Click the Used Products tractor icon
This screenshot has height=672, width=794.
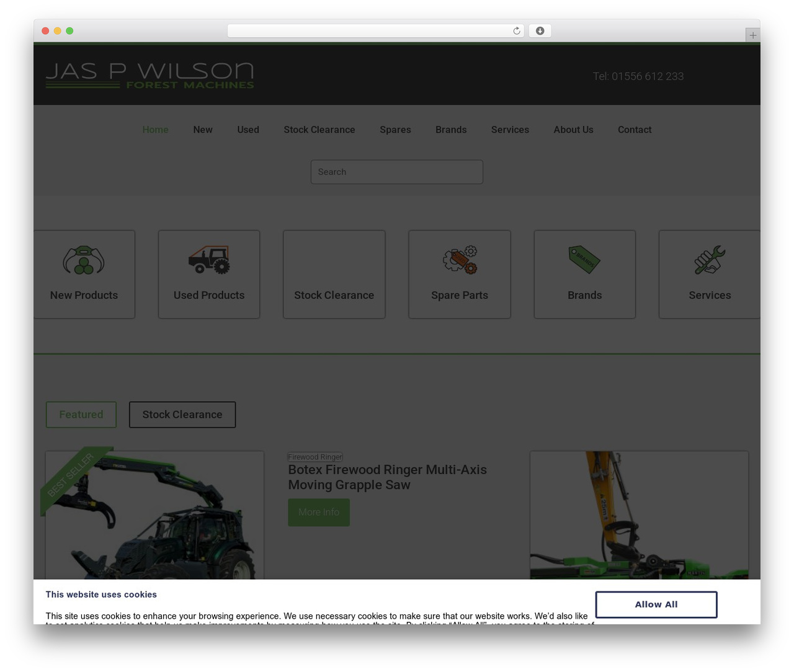pyautogui.click(x=209, y=260)
